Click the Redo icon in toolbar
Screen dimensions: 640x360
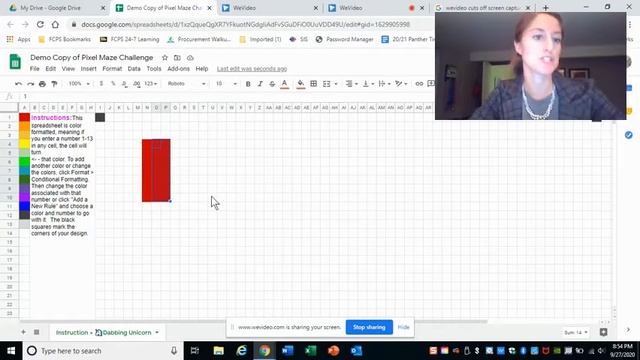point(30,84)
